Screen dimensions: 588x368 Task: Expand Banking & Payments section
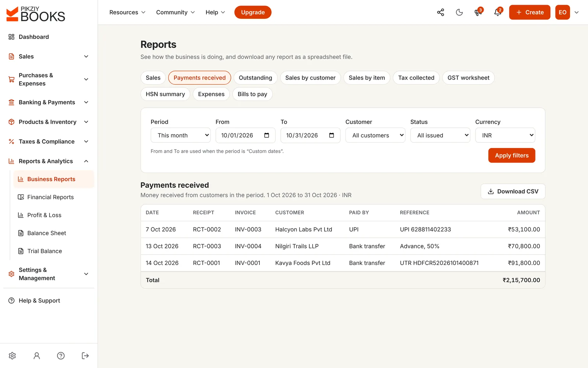coord(49,102)
